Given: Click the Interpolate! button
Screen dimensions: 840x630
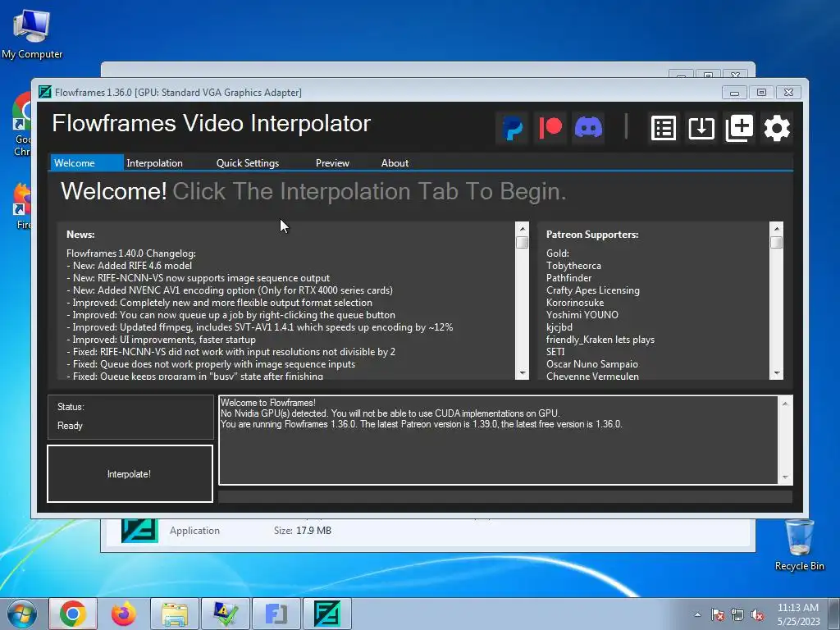Looking at the screenshot, I should [x=130, y=473].
